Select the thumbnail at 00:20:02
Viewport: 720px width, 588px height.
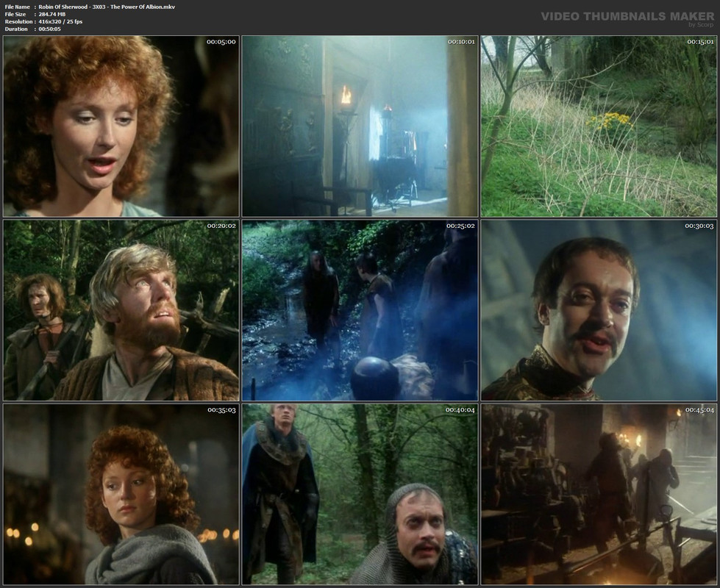point(121,310)
